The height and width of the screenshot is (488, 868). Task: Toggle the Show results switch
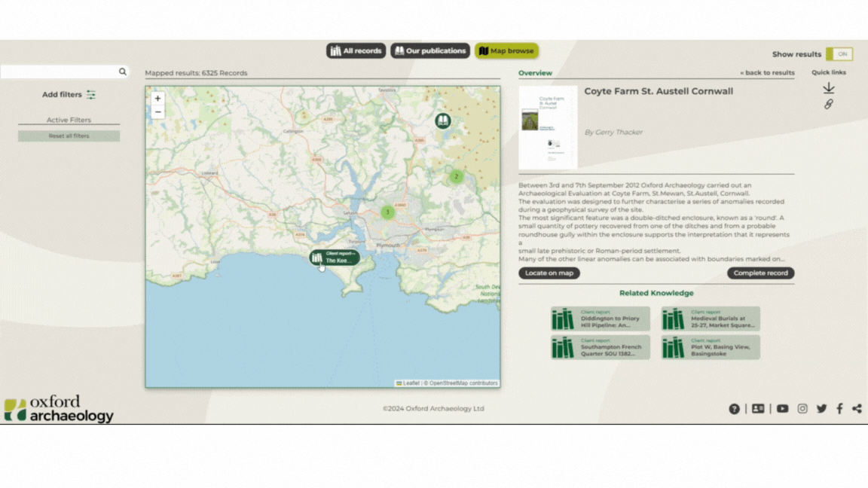[839, 54]
